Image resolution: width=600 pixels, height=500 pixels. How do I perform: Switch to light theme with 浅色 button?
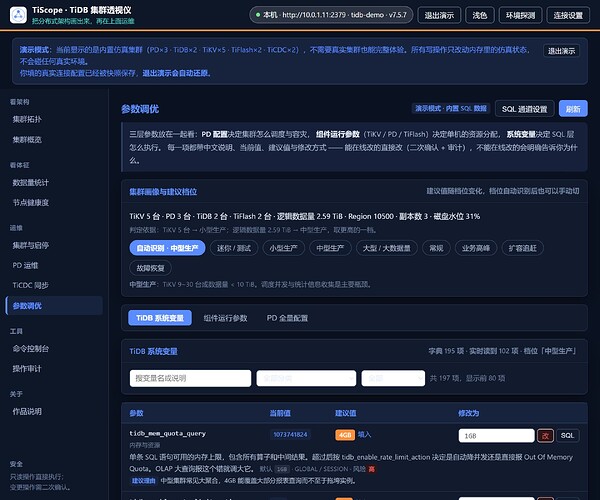tap(479, 15)
